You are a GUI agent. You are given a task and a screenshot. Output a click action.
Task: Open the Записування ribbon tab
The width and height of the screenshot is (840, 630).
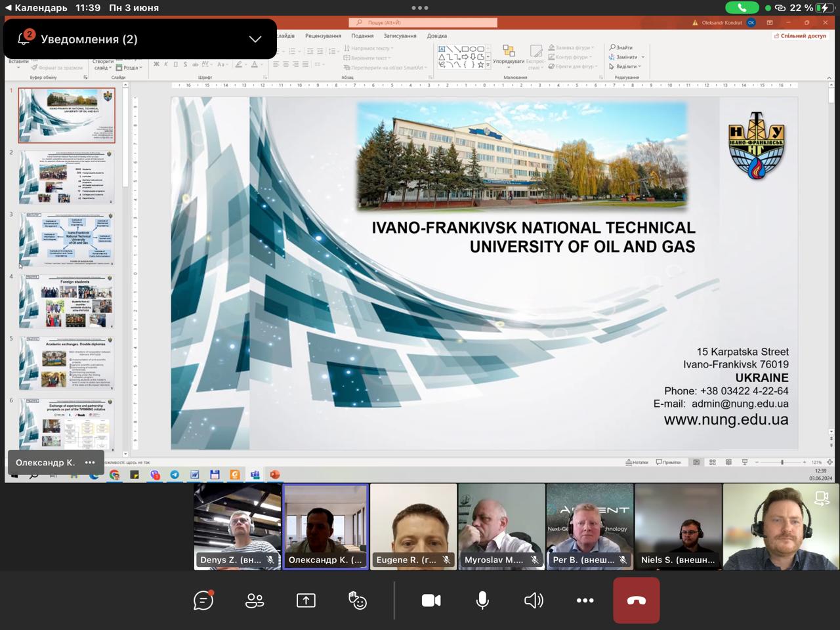point(400,35)
